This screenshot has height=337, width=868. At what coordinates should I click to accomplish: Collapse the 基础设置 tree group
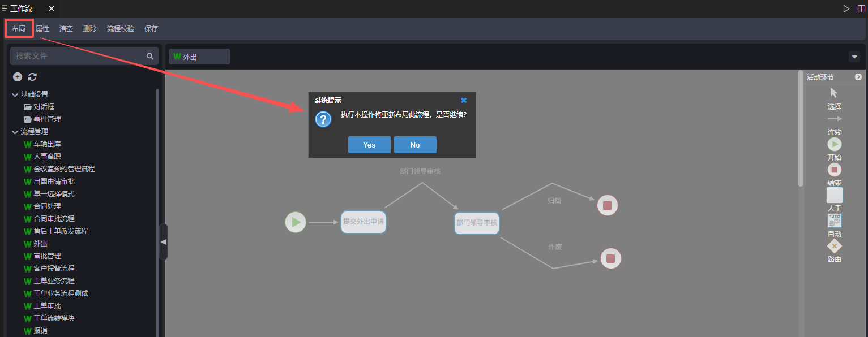(x=15, y=94)
